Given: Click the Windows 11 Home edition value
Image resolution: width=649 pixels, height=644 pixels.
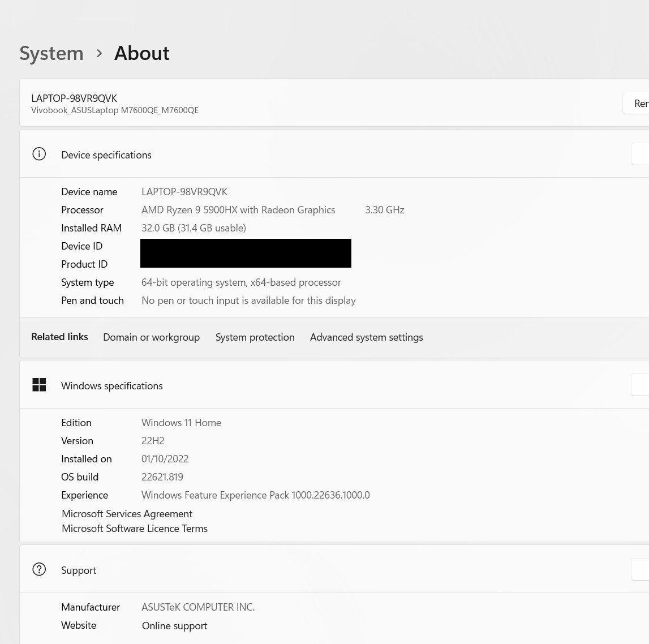Looking at the screenshot, I should [181, 423].
